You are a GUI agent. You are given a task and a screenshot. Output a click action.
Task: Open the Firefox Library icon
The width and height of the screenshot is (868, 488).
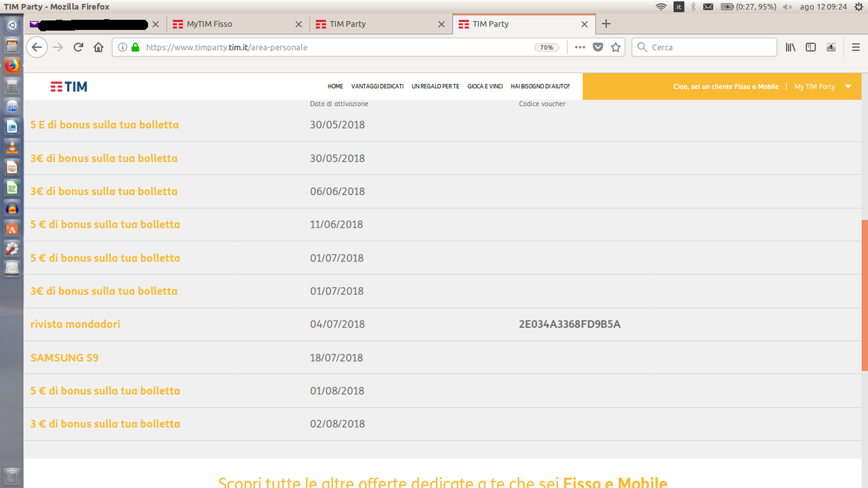pyautogui.click(x=791, y=47)
